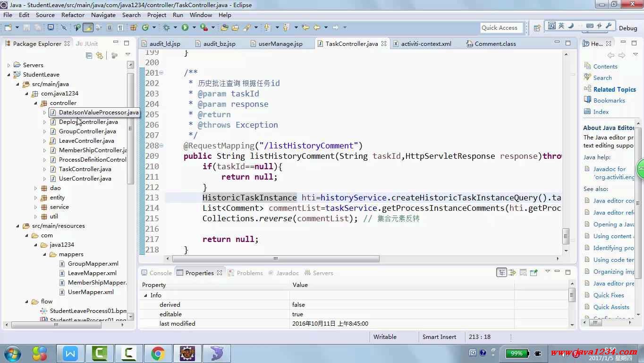Toggle Link with Editor in Package Explorer
644x363 pixels.
tap(99, 55)
